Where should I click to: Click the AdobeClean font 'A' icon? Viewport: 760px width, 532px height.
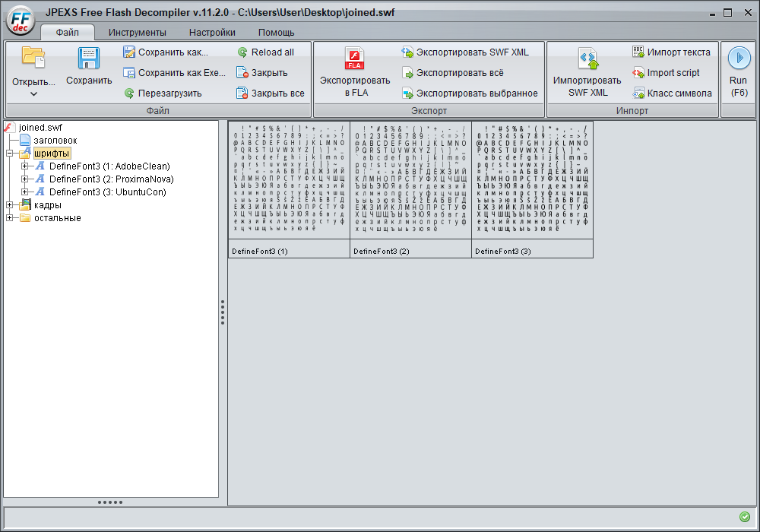(x=40, y=166)
